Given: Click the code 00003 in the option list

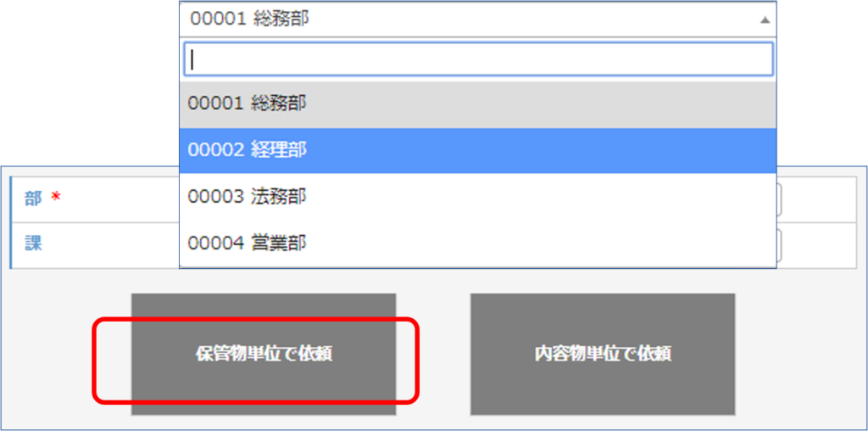Looking at the screenshot, I should [x=215, y=197].
